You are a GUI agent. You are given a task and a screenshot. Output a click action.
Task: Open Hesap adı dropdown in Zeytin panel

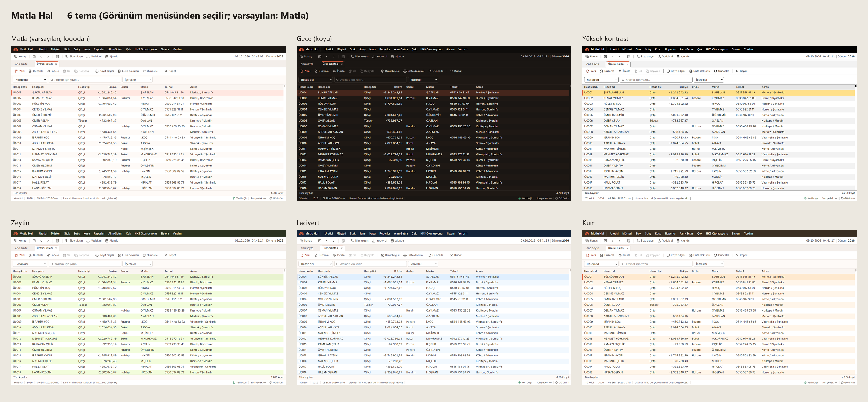pos(30,264)
